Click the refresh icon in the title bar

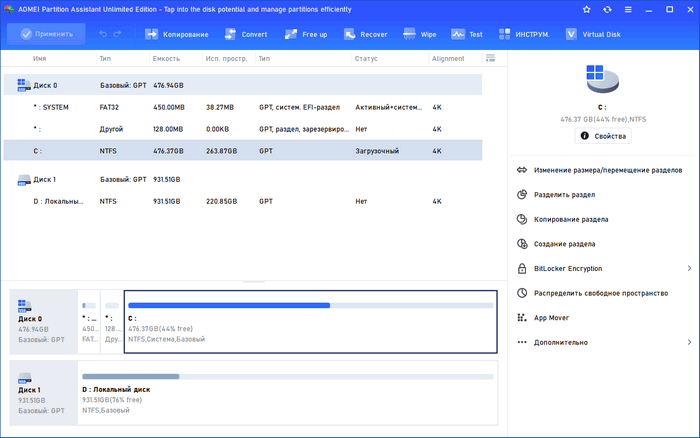[608, 9]
